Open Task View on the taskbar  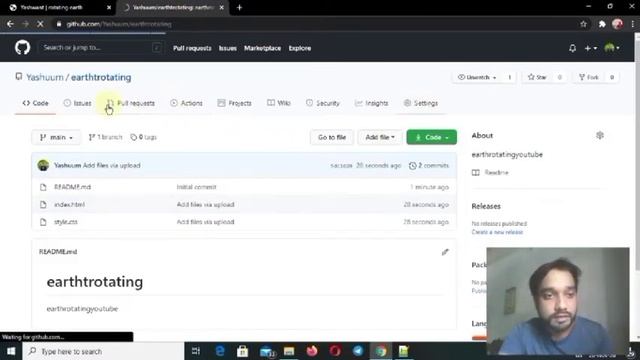pyautogui.click(x=196, y=351)
